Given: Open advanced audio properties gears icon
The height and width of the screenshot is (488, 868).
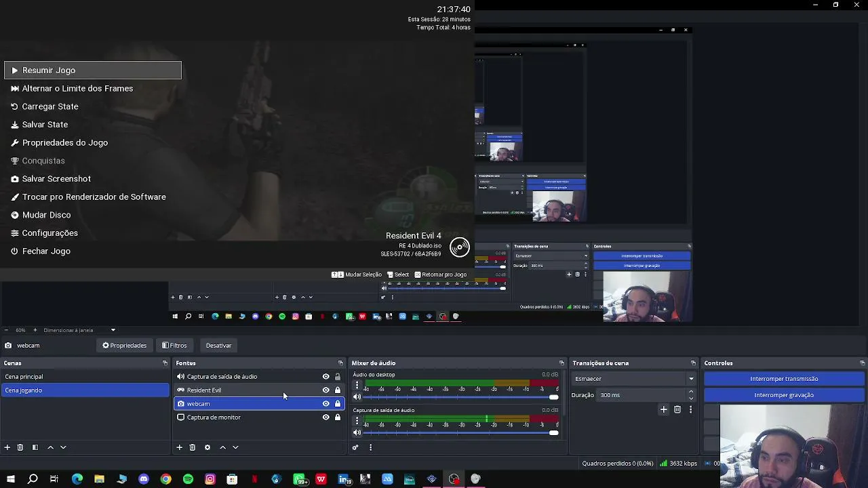Looking at the screenshot, I should [355, 447].
